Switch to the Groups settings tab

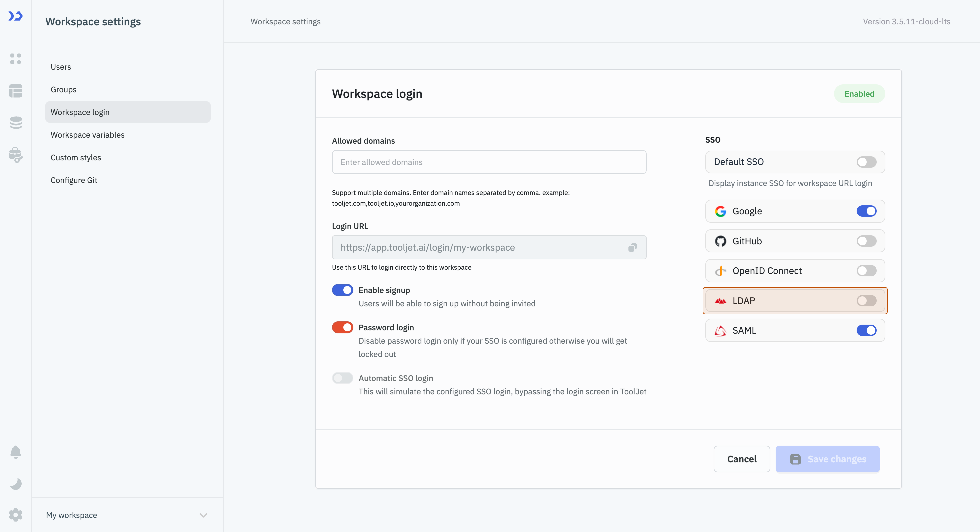[x=63, y=89]
